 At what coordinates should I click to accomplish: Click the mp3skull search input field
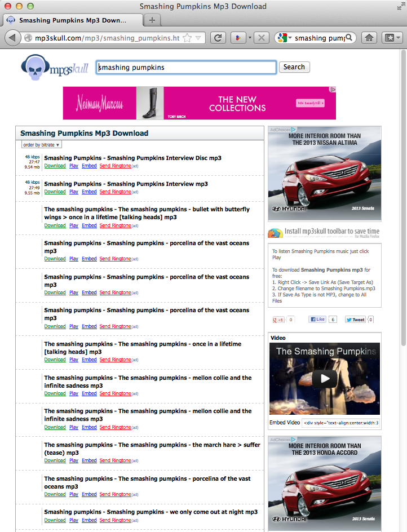186,67
